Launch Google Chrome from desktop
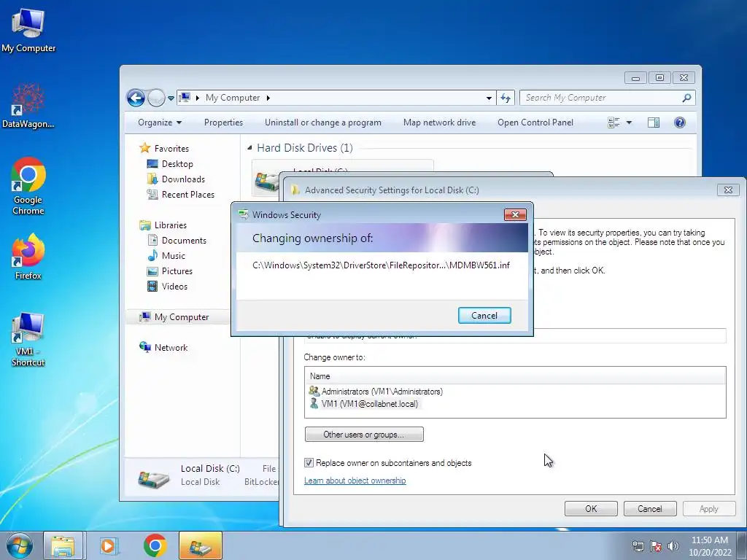Viewport: 747px width, 560px height. coord(28,186)
